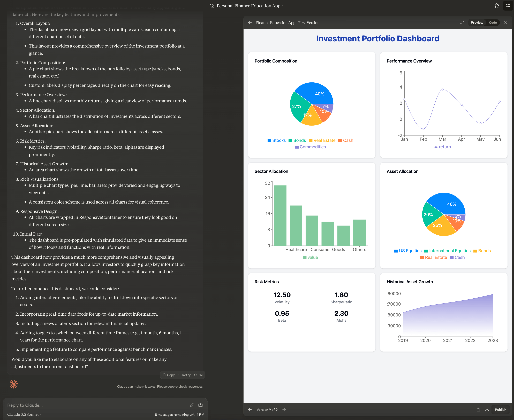The width and height of the screenshot is (514, 420).
Task: Click the Code tab in preview panel
Action: click(x=493, y=22)
